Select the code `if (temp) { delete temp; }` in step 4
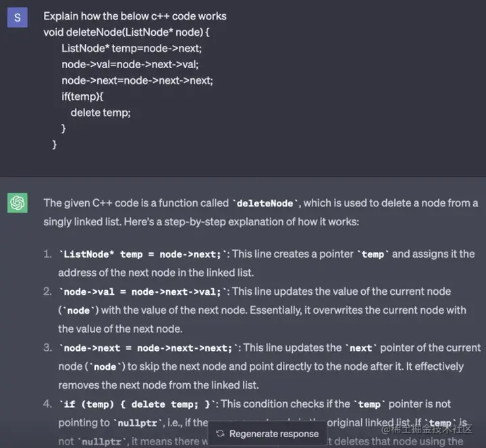This screenshot has width=486, height=448. pyautogui.click(x=136, y=404)
